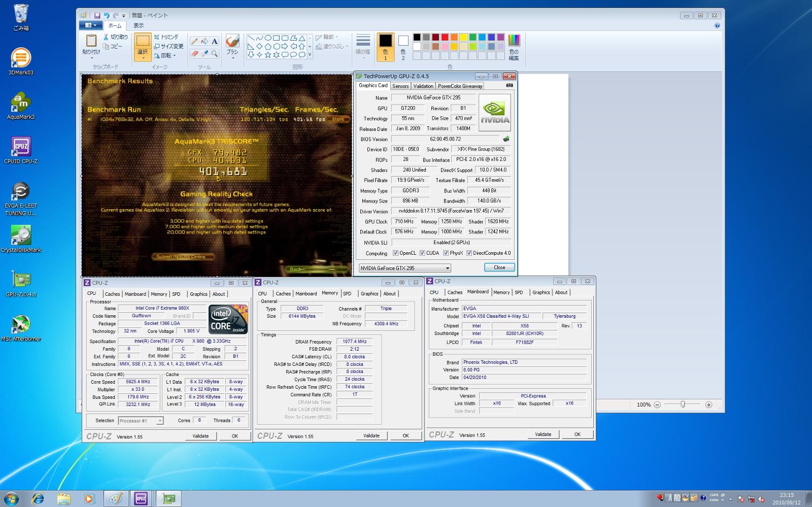This screenshot has height=507, width=812.
Task: Toggle DirectCompute 4.0 checkbox in GPU-Z
Action: coord(469,253)
